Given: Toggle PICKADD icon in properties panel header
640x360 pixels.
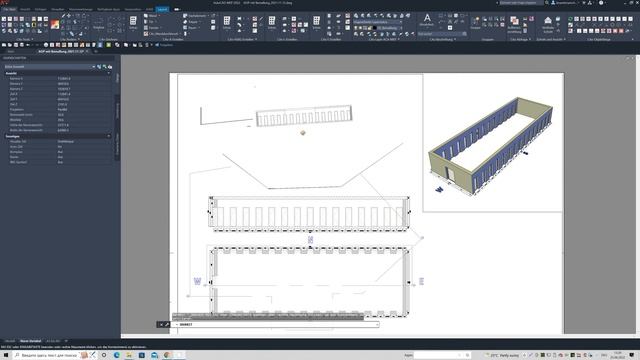Looking at the screenshot, I should point(99,67).
